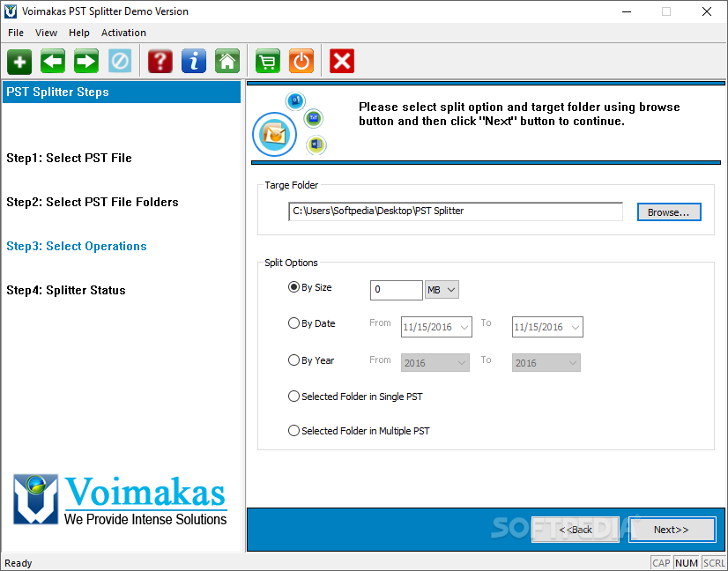
Task: Click the green left arrow back icon
Action: (53, 62)
